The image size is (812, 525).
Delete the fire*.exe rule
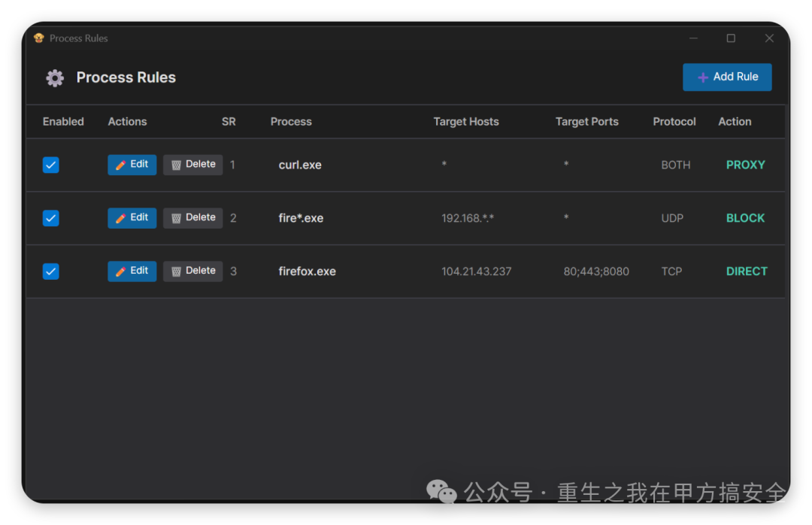tap(192, 218)
